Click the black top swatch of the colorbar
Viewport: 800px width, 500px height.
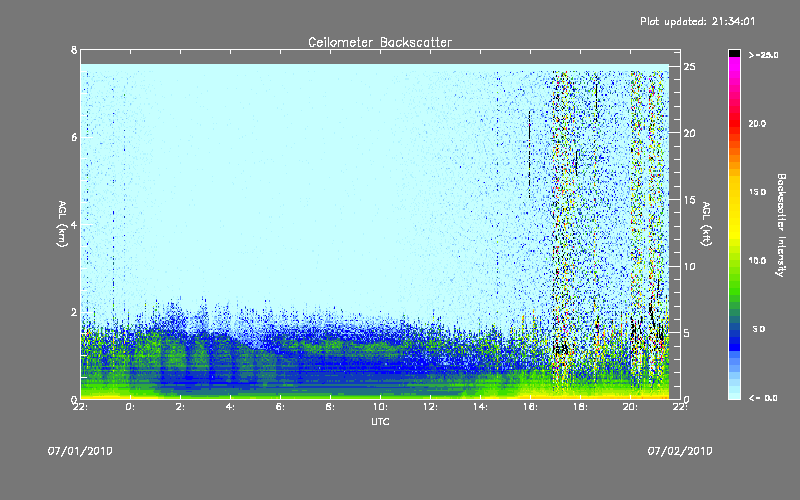(x=734, y=53)
